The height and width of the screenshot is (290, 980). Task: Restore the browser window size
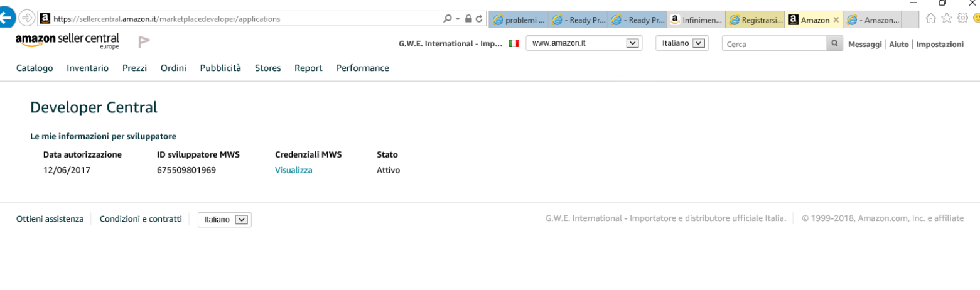coord(942,3)
